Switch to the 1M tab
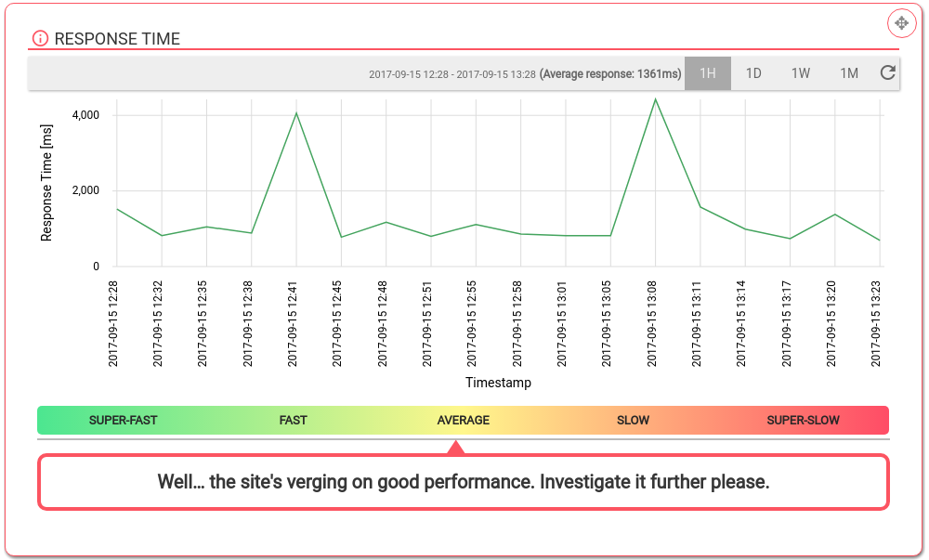The height and width of the screenshot is (560, 929). pos(848,72)
